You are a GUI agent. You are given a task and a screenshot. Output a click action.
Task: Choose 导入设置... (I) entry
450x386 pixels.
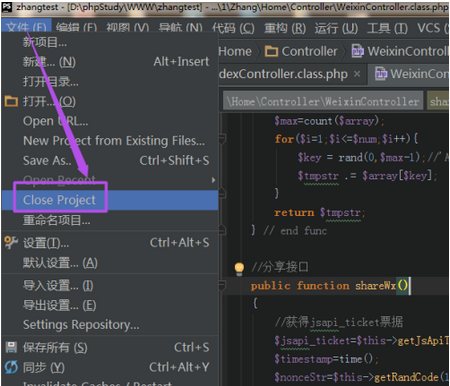(110, 285)
